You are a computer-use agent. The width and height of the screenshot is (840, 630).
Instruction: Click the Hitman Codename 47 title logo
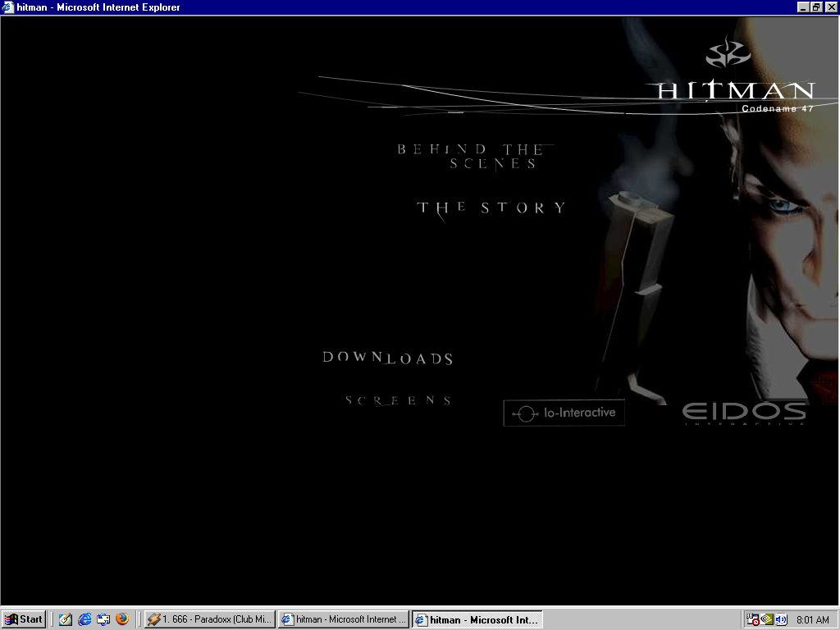click(x=736, y=94)
